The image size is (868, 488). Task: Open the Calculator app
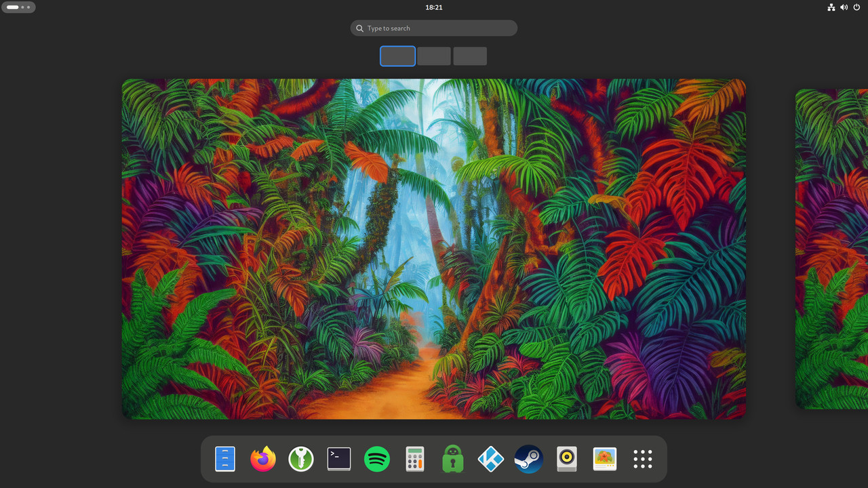[x=415, y=459]
